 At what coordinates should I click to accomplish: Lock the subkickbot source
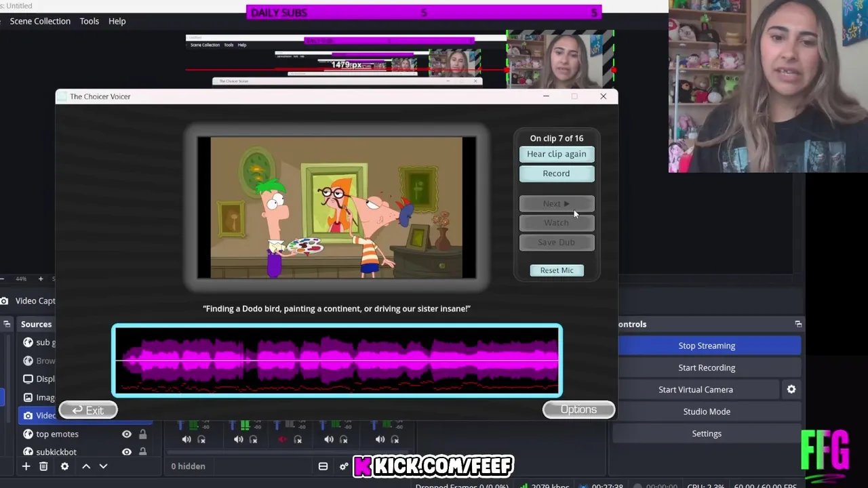pos(142,452)
